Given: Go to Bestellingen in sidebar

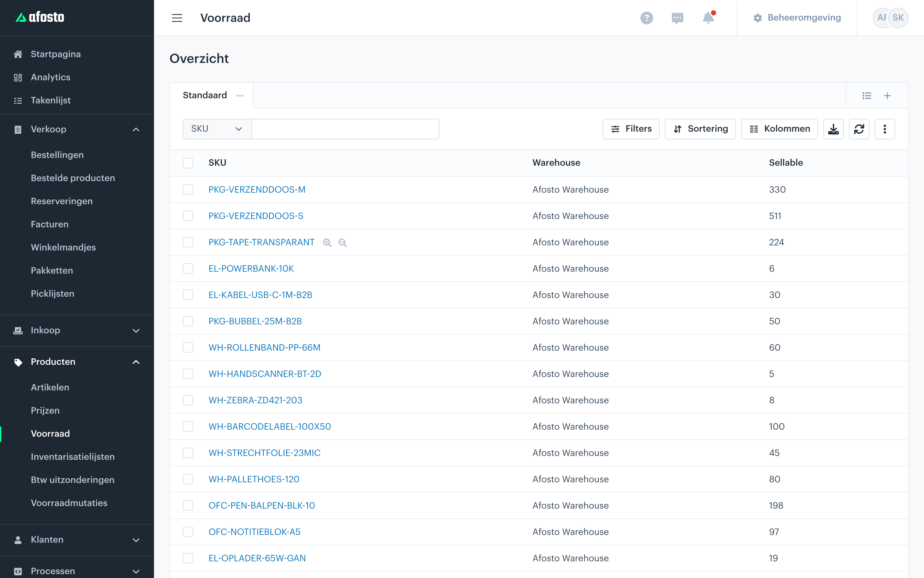Looking at the screenshot, I should coord(57,155).
